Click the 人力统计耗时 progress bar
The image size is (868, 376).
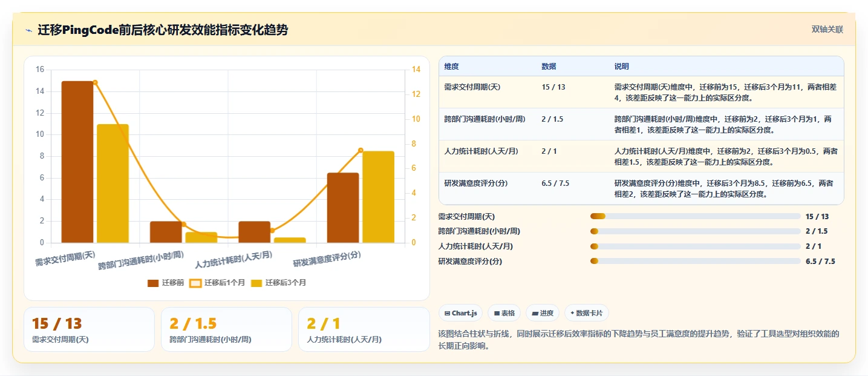(696, 246)
